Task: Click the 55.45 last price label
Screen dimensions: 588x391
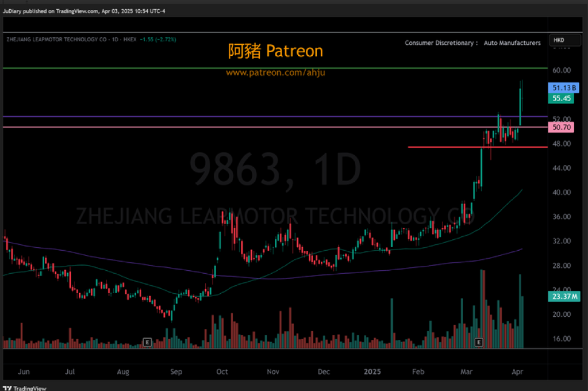Action: [561, 98]
